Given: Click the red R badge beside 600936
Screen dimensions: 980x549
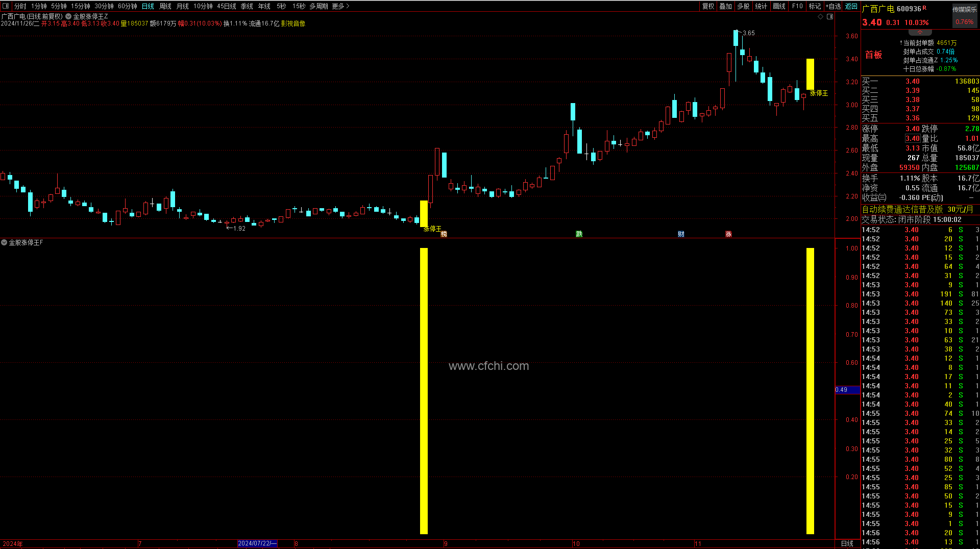Looking at the screenshot, I should 924,8.
